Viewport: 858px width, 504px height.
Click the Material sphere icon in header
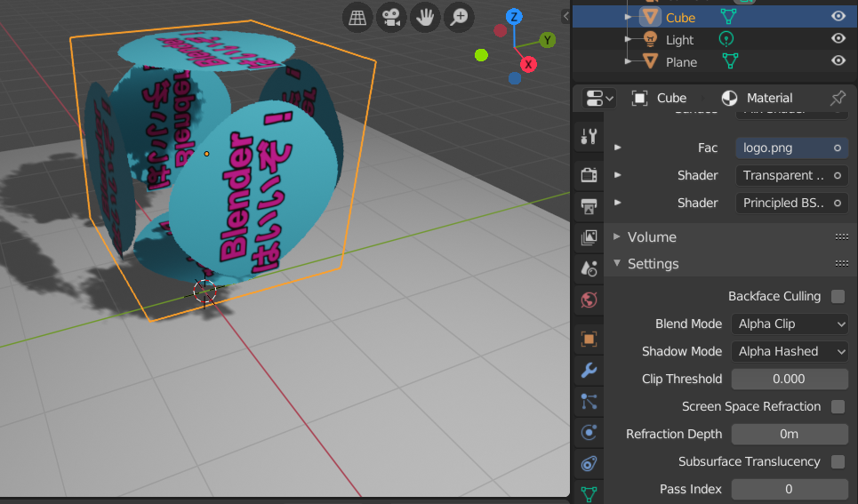click(x=729, y=98)
